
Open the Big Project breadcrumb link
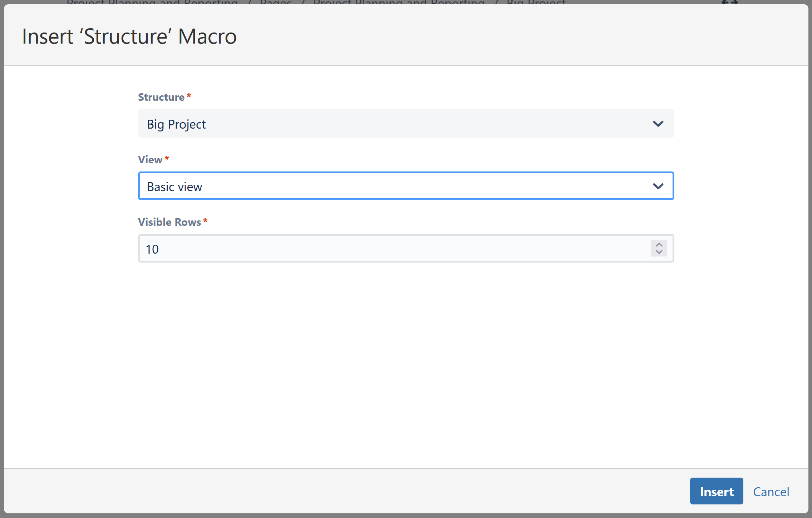pyautogui.click(x=536, y=3)
